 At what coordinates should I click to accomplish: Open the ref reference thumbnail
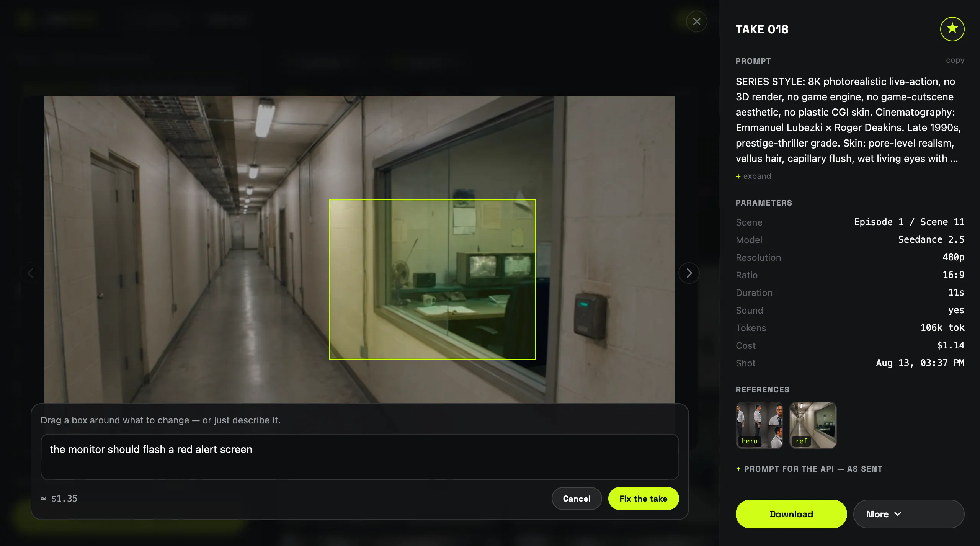coord(813,425)
